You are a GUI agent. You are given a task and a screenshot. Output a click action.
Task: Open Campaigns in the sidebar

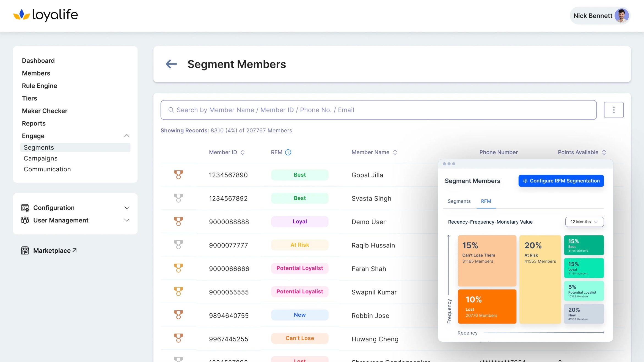point(40,158)
